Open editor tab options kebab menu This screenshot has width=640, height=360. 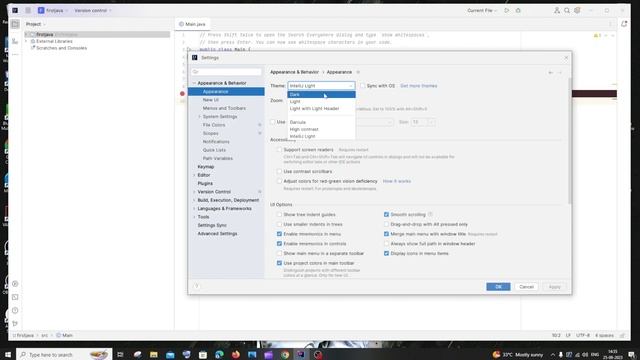[x=610, y=24]
